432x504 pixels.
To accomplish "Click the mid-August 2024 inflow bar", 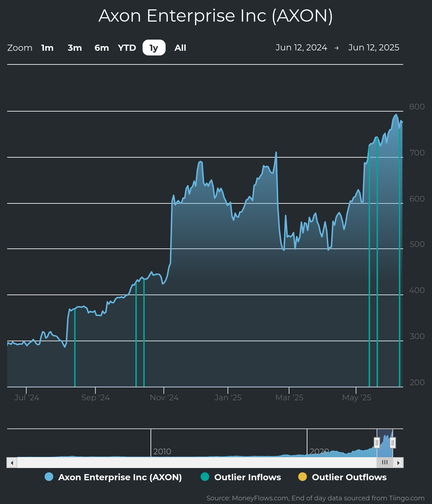I will coord(75,348).
